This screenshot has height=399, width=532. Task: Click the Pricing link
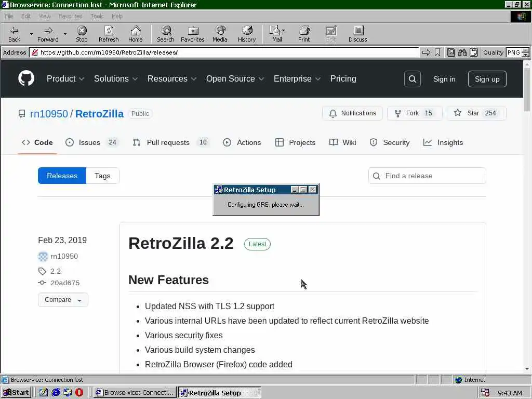point(343,79)
